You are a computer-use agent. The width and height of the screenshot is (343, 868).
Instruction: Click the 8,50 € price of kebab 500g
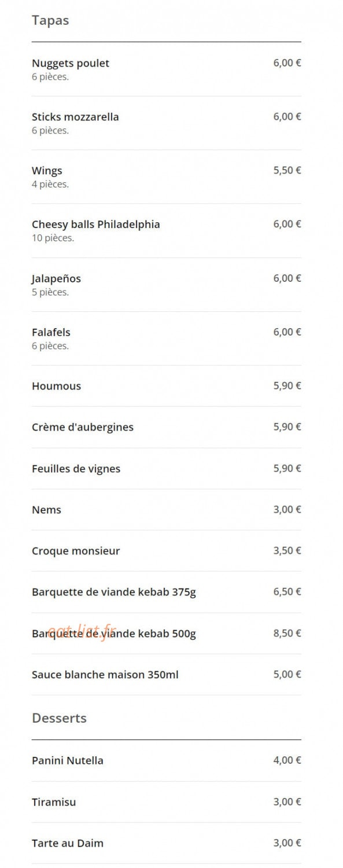(x=287, y=633)
